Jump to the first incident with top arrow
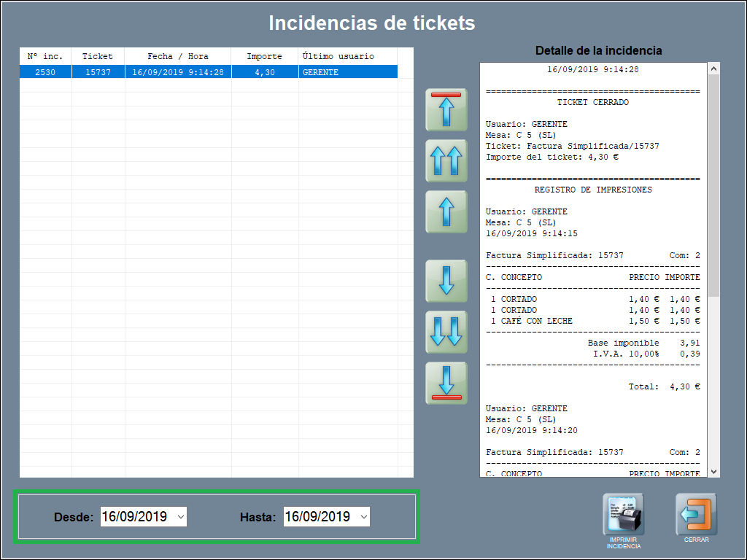The height and width of the screenshot is (560, 747). click(x=446, y=109)
